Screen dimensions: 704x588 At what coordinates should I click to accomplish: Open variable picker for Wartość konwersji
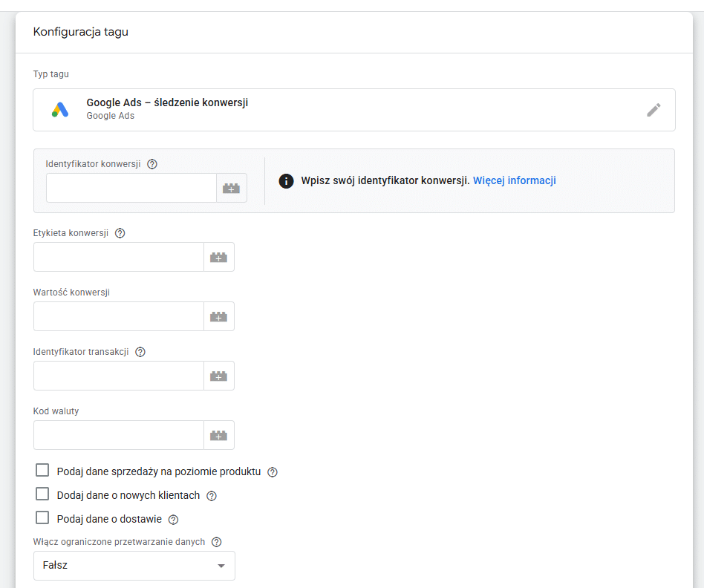tap(219, 316)
